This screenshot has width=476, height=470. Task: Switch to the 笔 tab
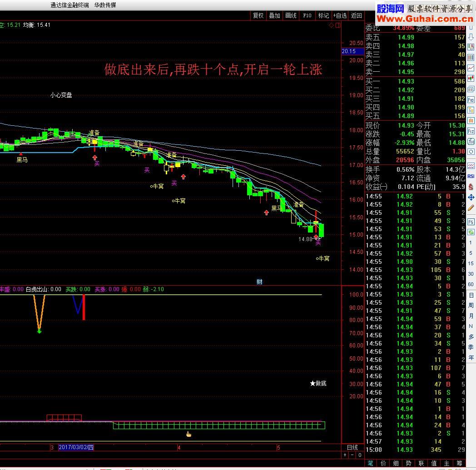[x=370, y=463]
